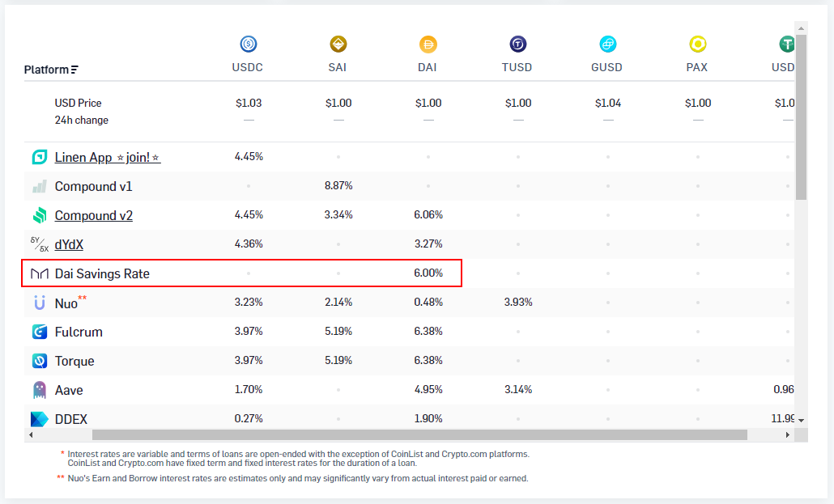
Task: Click Compound v1 SAI rate 8.87%
Action: point(338,185)
